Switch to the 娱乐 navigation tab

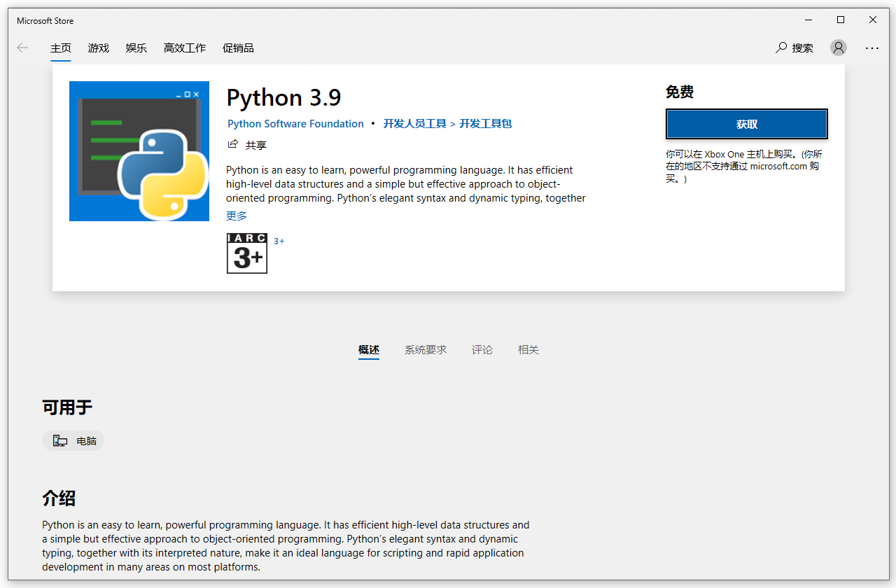136,48
